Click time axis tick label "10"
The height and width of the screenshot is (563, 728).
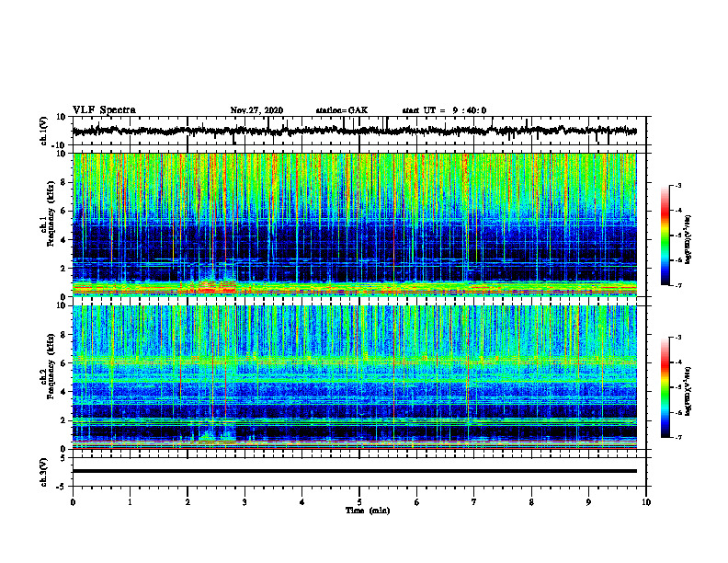point(646,502)
